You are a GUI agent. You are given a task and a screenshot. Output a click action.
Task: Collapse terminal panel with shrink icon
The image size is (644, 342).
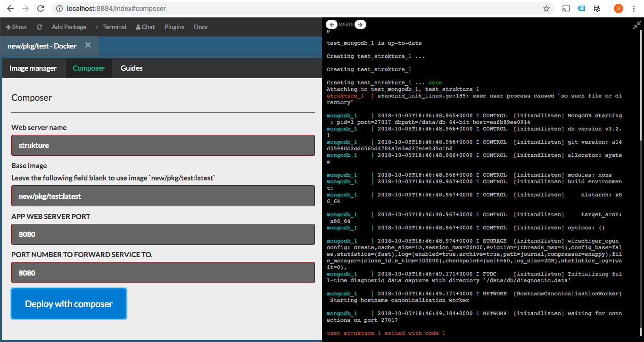[637, 25]
